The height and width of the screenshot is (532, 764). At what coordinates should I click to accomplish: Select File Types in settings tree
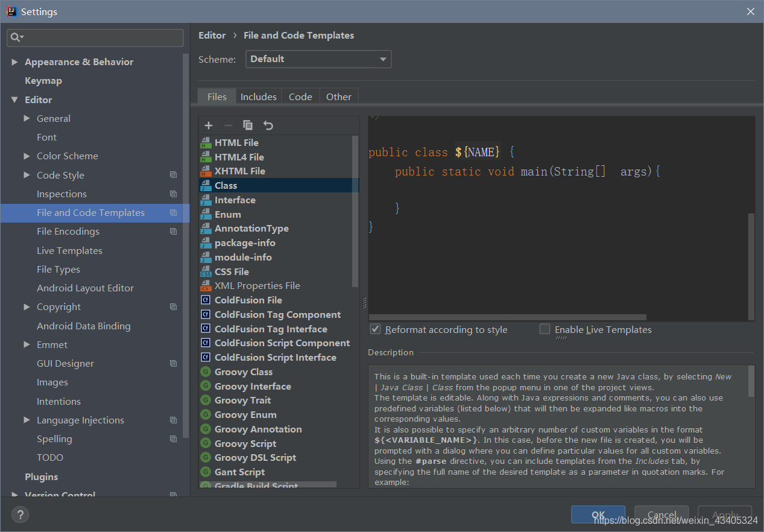point(58,270)
